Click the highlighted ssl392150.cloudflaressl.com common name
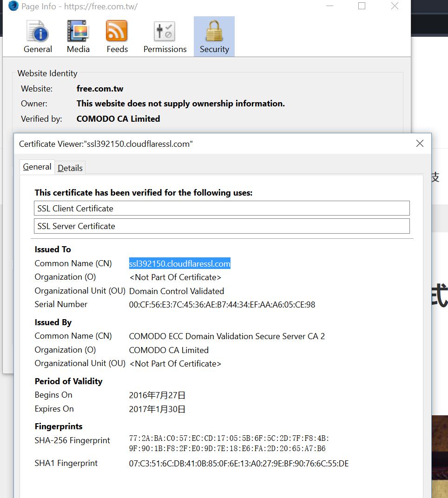448x498 pixels. [x=179, y=264]
